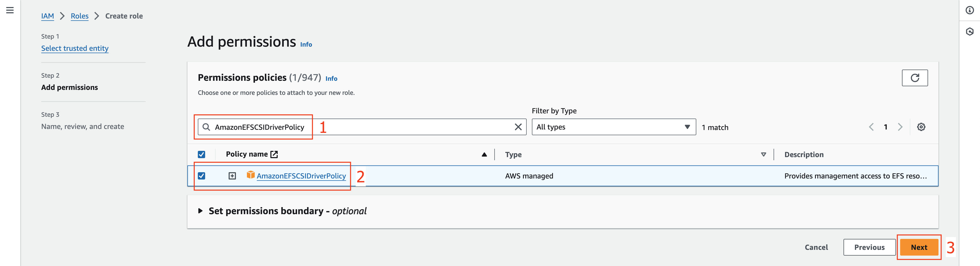Open the AmazonEFSCSIDriverPolicy link
The width and height of the screenshot is (980, 266).
(301, 176)
